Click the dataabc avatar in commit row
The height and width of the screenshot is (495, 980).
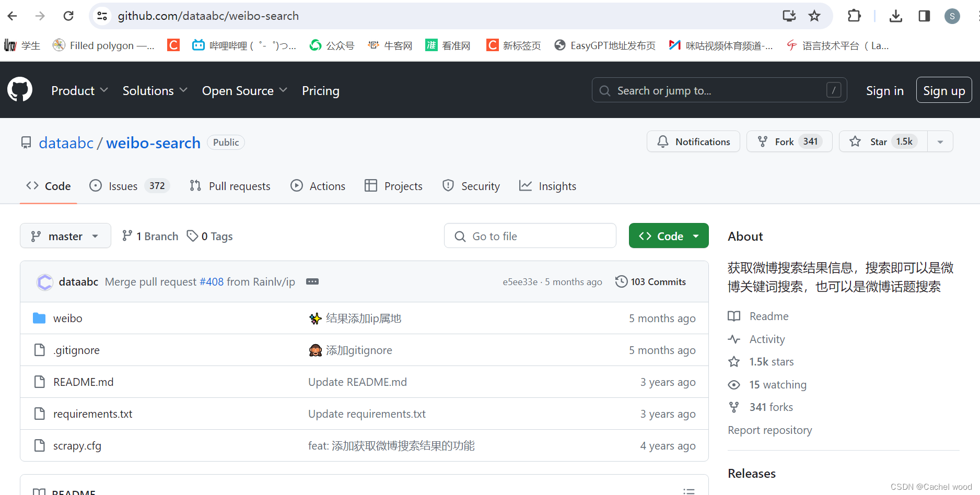45,282
